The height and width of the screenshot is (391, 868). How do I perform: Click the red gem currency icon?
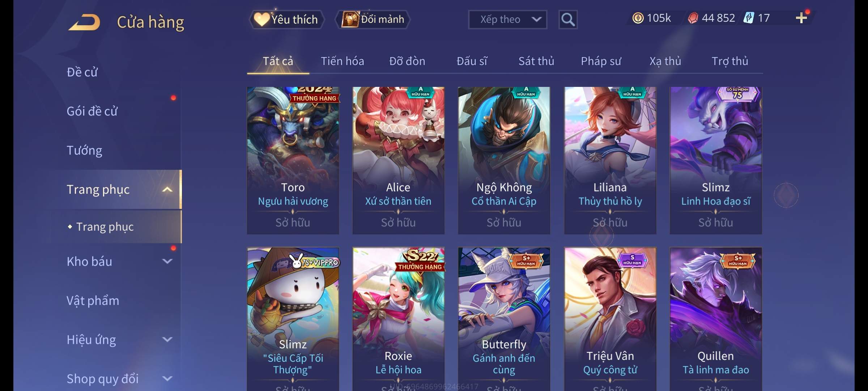pos(693,18)
